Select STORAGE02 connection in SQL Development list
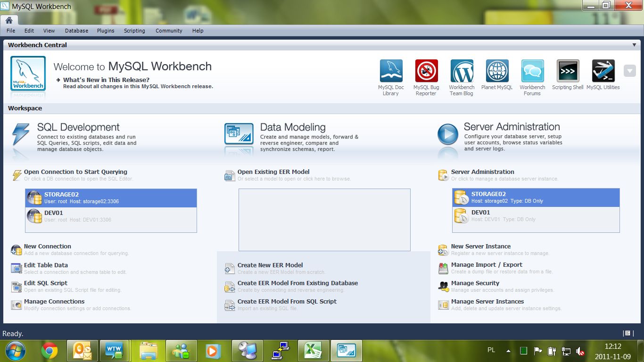644x362 pixels. pos(111,198)
